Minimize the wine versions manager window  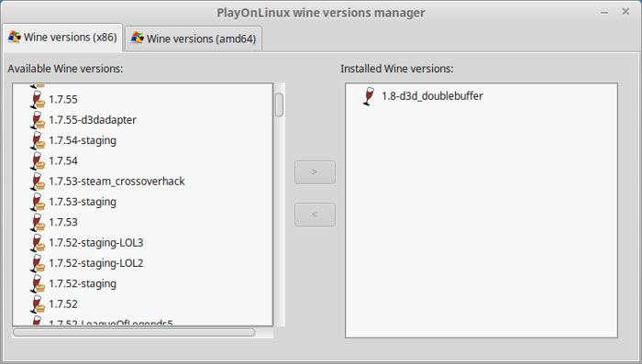tap(604, 13)
